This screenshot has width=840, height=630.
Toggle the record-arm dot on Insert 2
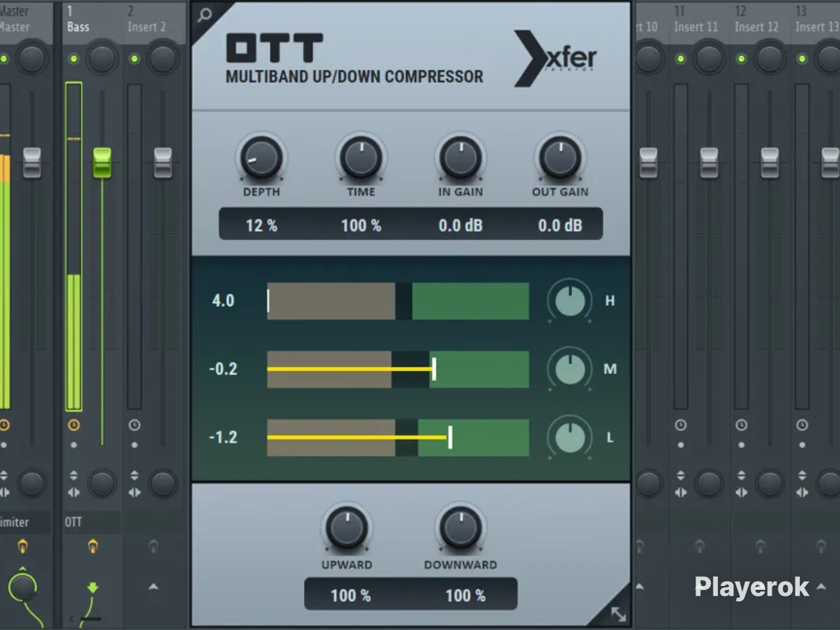(135, 445)
